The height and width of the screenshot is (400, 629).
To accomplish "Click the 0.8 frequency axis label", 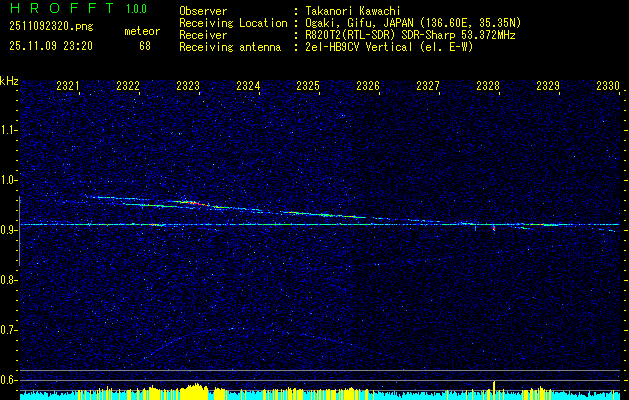I will click(9, 280).
